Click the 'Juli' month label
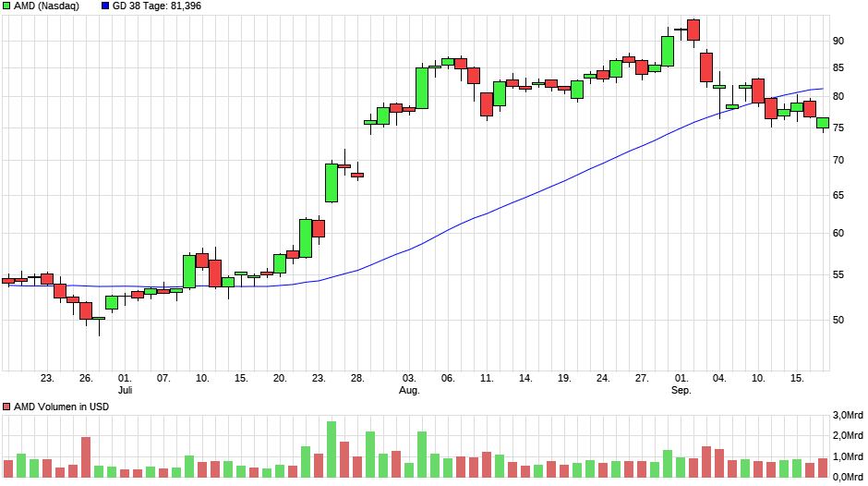 click(x=125, y=390)
